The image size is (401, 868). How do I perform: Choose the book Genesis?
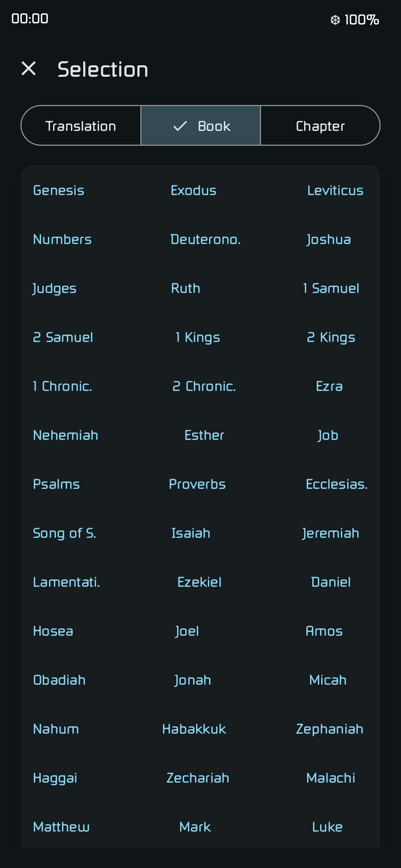(x=59, y=190)
